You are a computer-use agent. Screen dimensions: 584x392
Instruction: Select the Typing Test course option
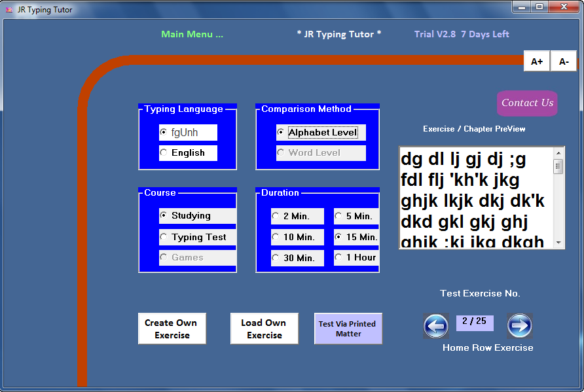198,237
